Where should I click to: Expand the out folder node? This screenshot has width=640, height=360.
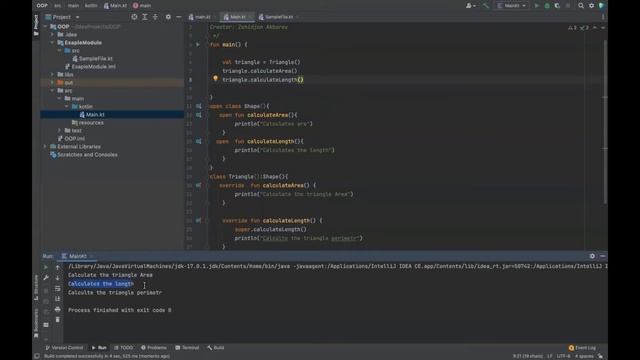tap(52, 82)
